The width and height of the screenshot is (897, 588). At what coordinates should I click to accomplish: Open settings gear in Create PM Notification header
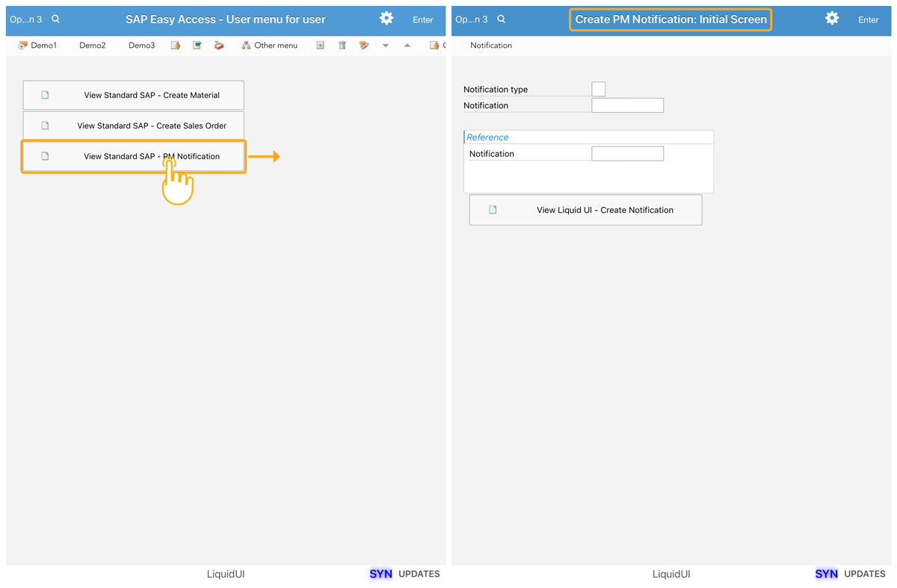[832, 19]
